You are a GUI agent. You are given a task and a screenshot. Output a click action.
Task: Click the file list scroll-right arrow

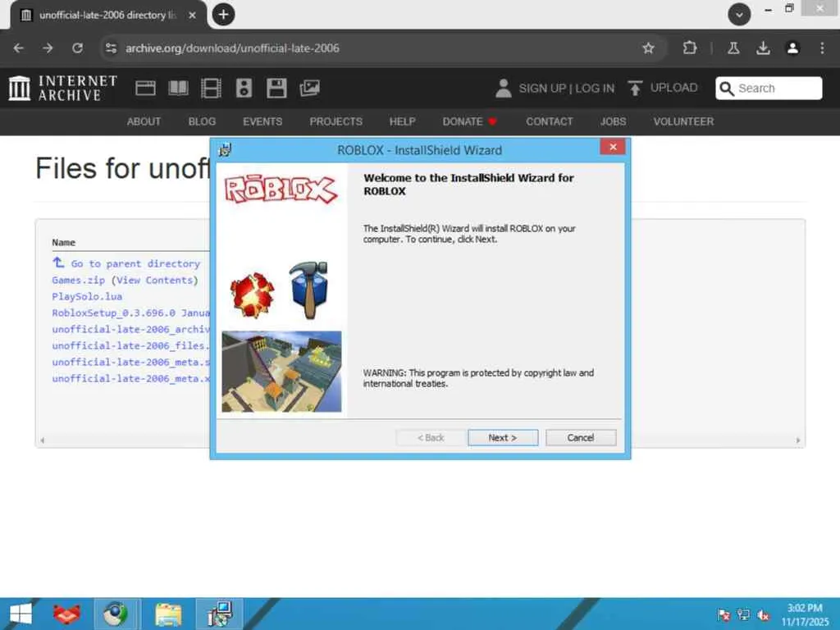[798, 441]
